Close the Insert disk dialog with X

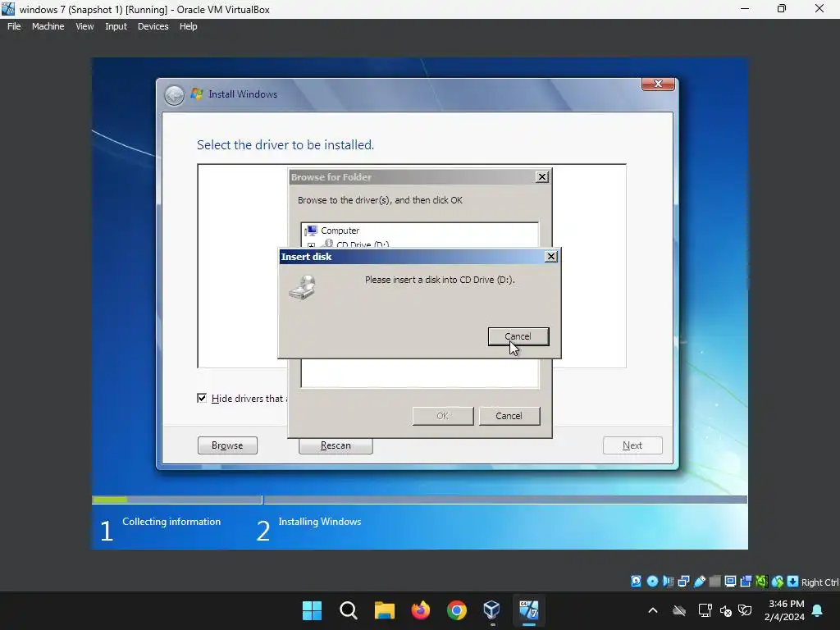[550, 257]
